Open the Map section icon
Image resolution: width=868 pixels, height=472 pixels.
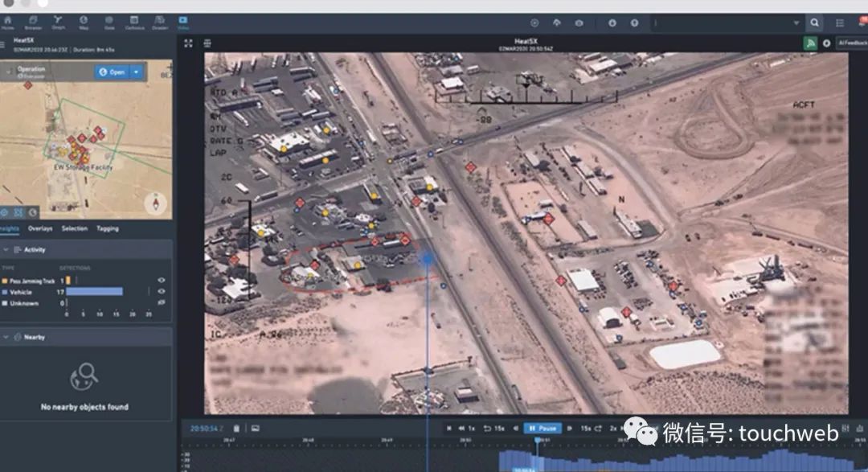(x=84, y=23)
